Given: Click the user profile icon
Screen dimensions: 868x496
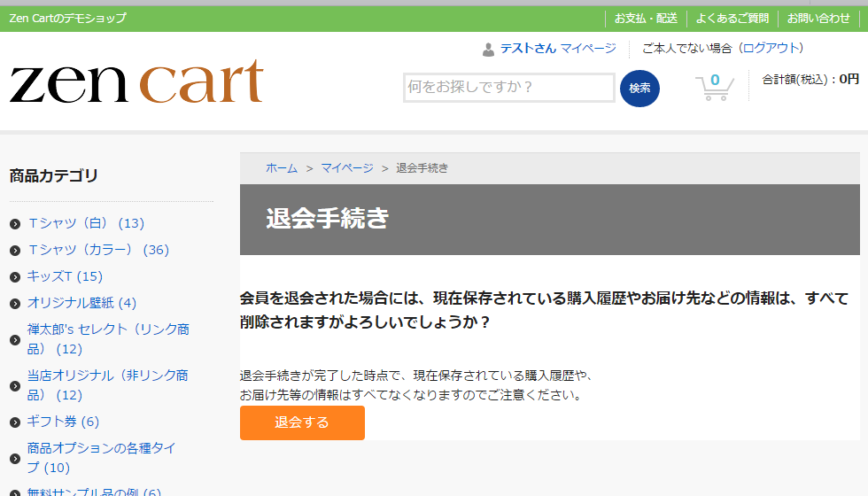Looking at the screenshot, I should click(x=488, y=50).
